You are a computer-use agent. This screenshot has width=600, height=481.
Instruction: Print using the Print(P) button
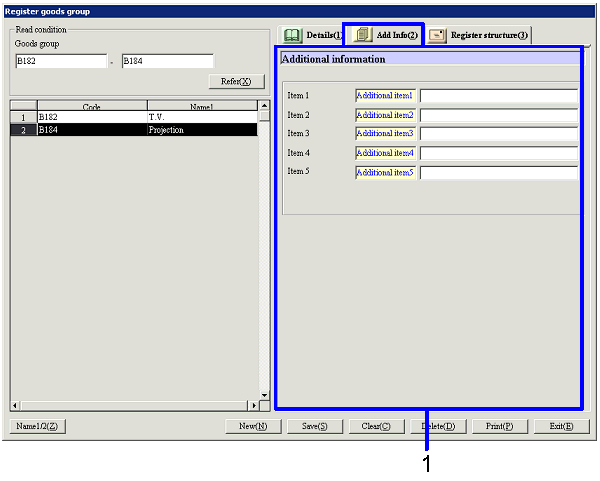pos(499,426)
